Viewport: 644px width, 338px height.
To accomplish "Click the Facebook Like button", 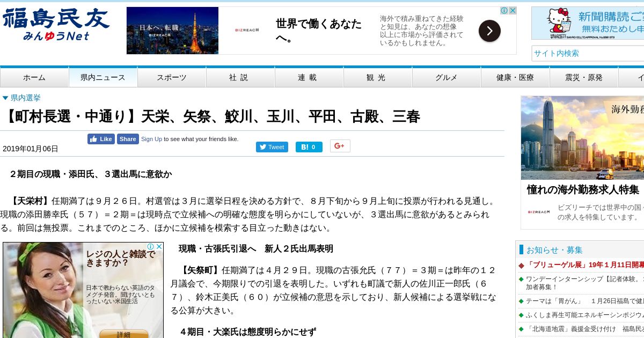I will tap(101, 139).
